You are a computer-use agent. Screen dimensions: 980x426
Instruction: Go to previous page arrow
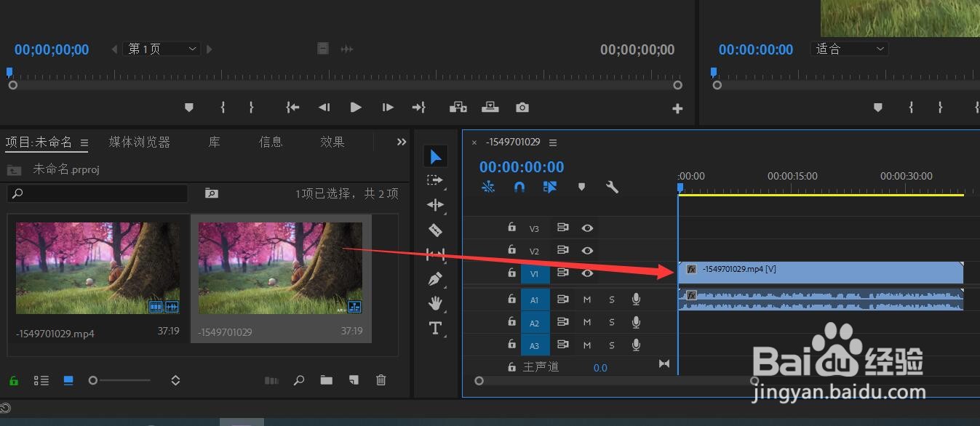114,49
